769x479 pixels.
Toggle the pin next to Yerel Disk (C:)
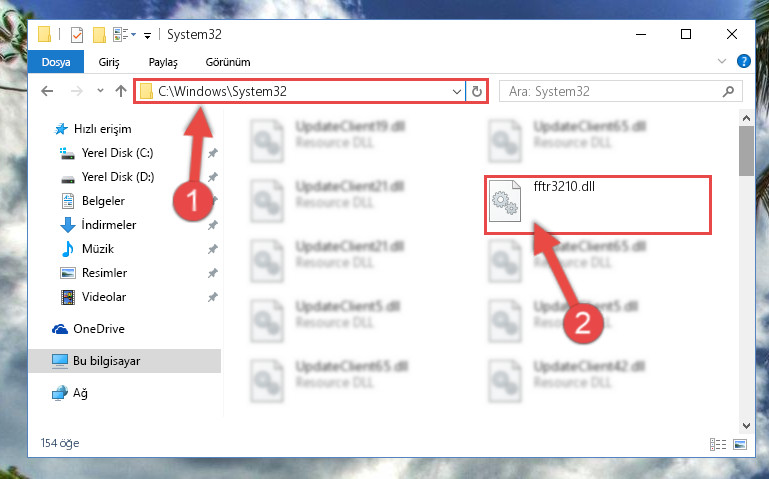point(212,153)
